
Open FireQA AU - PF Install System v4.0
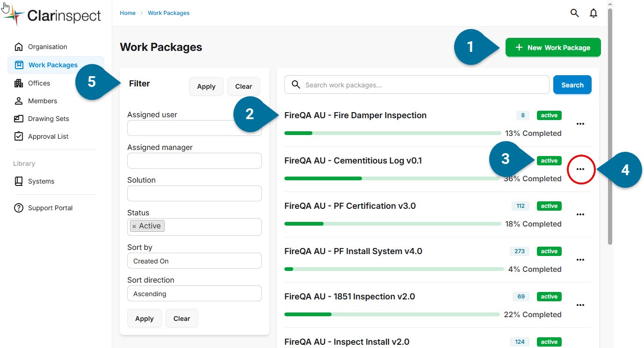click(353, 251)
